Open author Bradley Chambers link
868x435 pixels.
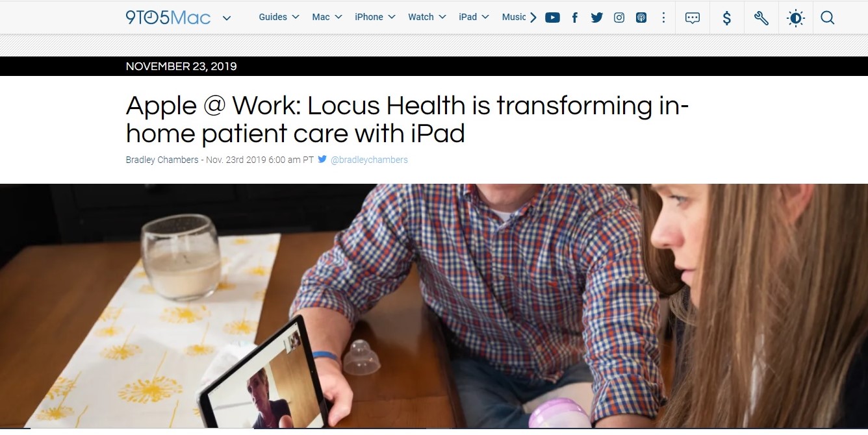[162, 160]
